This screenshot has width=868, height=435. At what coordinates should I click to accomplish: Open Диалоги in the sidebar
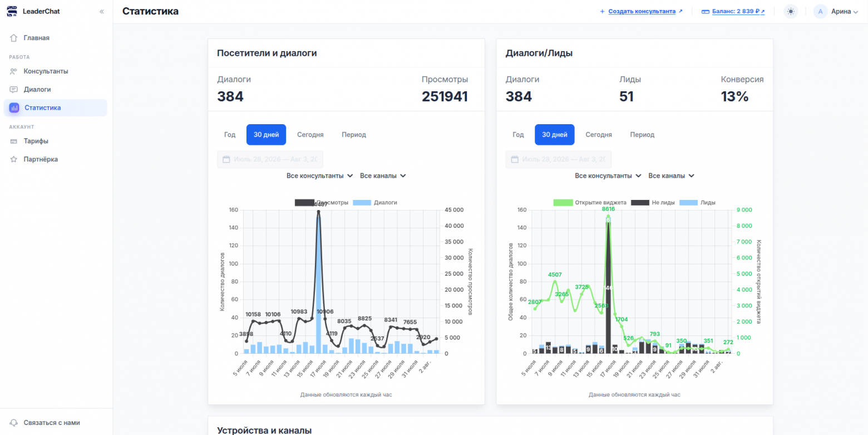pos(56,89)
